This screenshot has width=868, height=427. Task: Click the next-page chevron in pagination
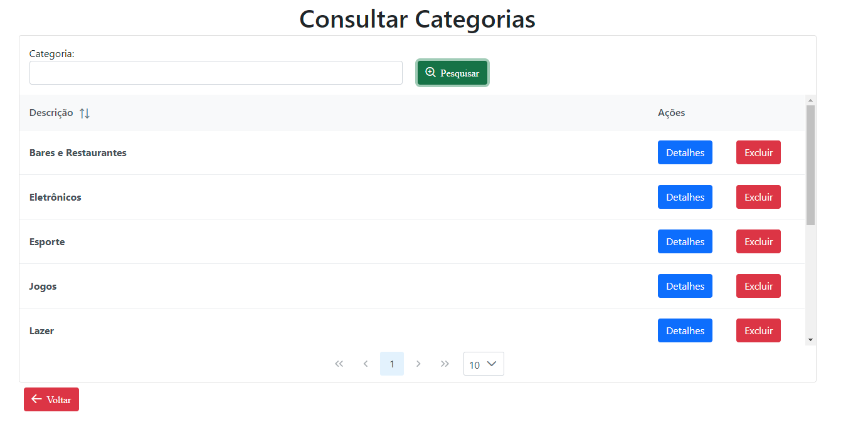(x=418, y=364)
